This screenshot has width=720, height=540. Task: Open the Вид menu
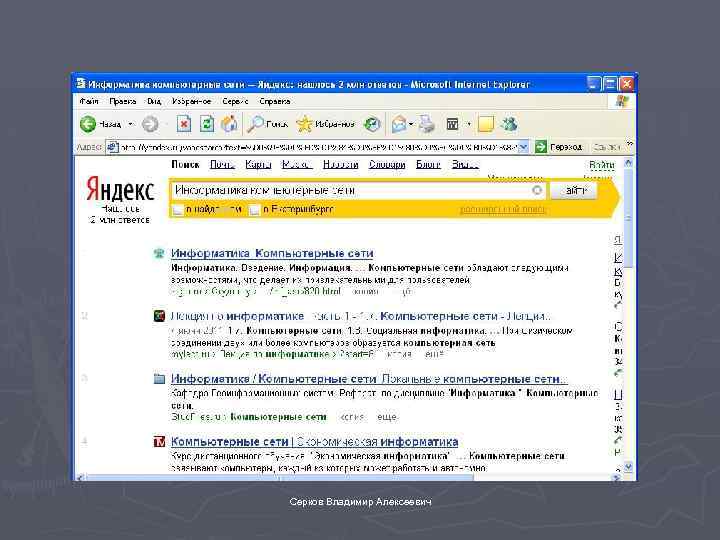[x=154, y=101]
